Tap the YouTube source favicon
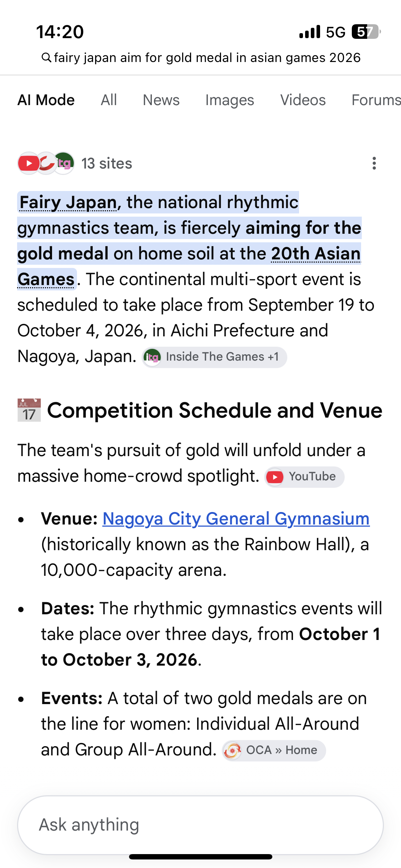The width and height of the screenshot is (401, 868). (29, 164)
